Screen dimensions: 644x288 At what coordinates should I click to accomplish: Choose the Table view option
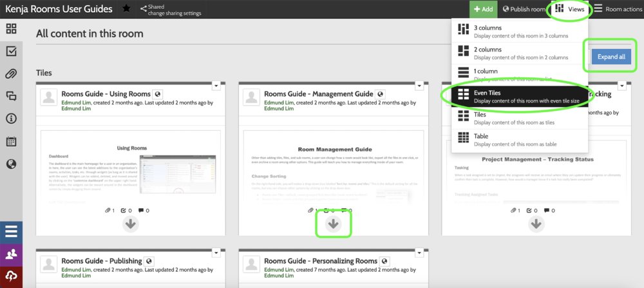[x=520, y=139]
